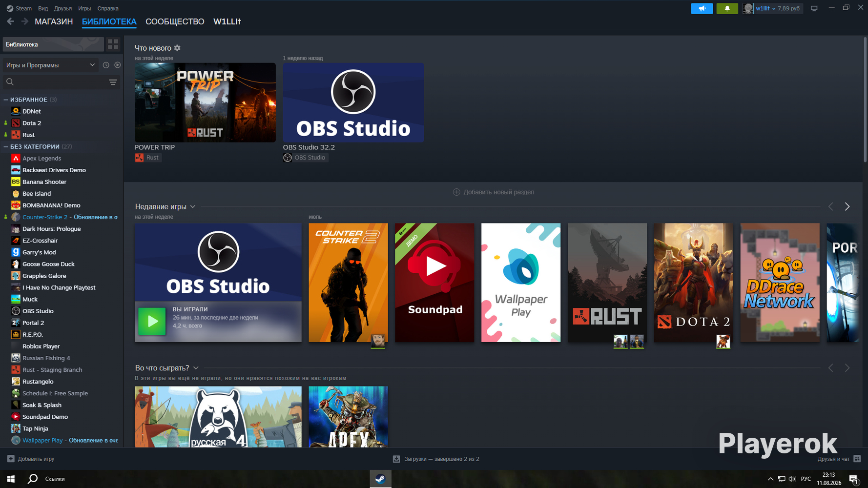Click the main page vertical scrollbar
This screenshot has height=488, width=868.
point(865,100)
